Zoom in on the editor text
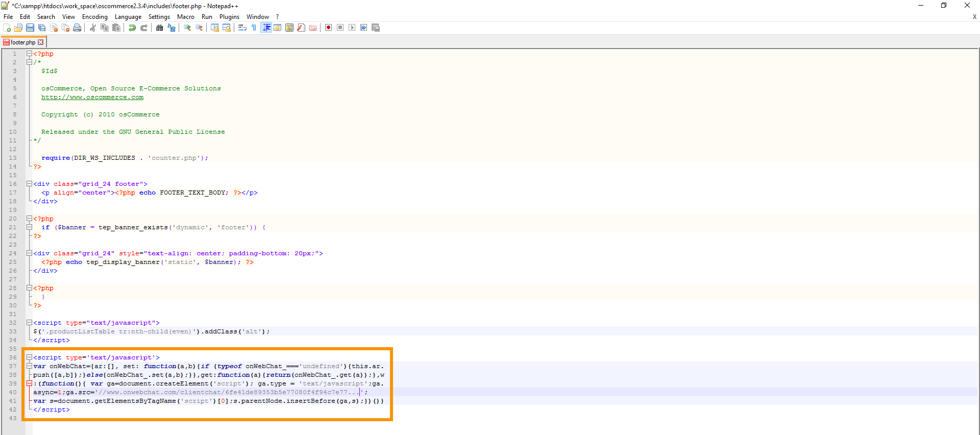 tap(187, 28)
